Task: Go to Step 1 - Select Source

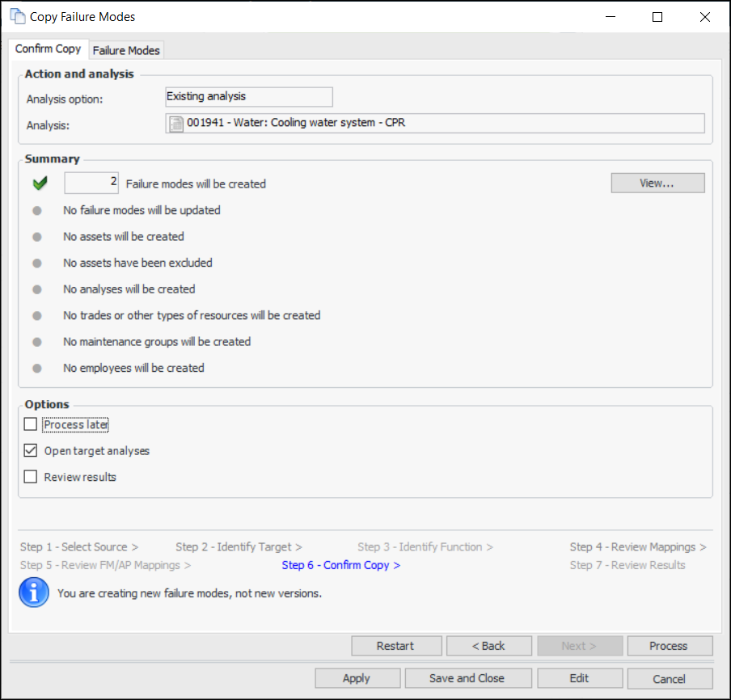Action: 78,546
